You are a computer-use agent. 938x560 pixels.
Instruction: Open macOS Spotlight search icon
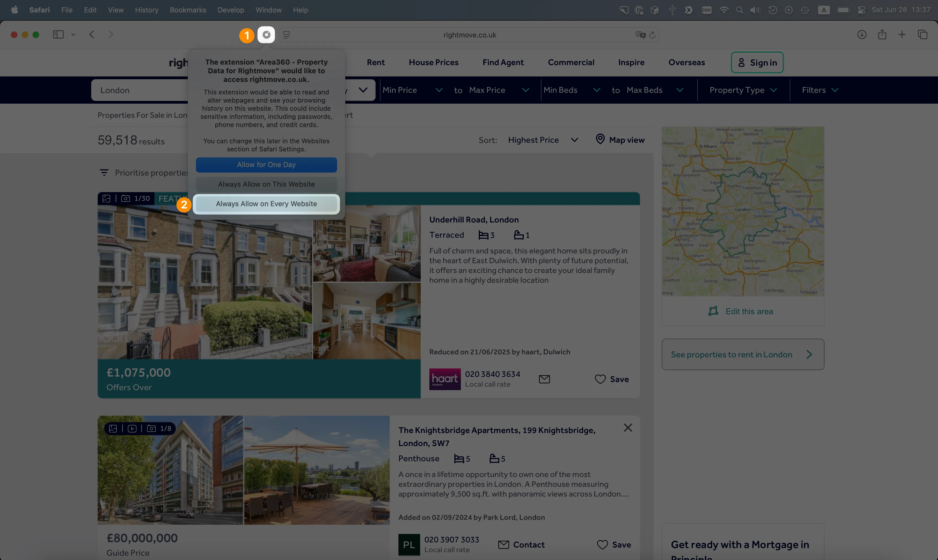(739, 10)
